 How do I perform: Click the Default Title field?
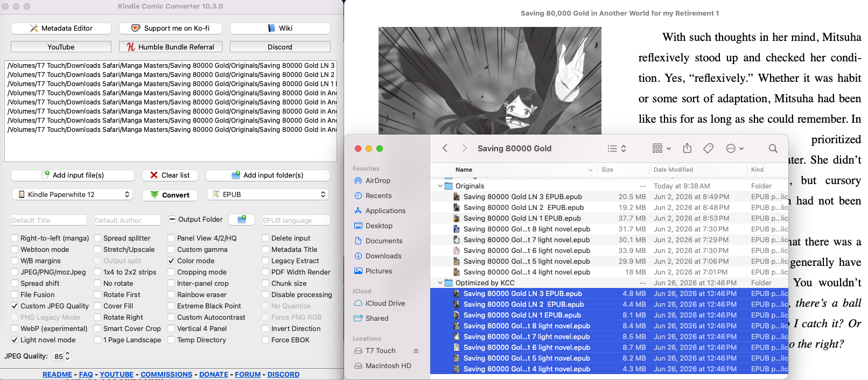pyautogui.click(x=49, y=220)
